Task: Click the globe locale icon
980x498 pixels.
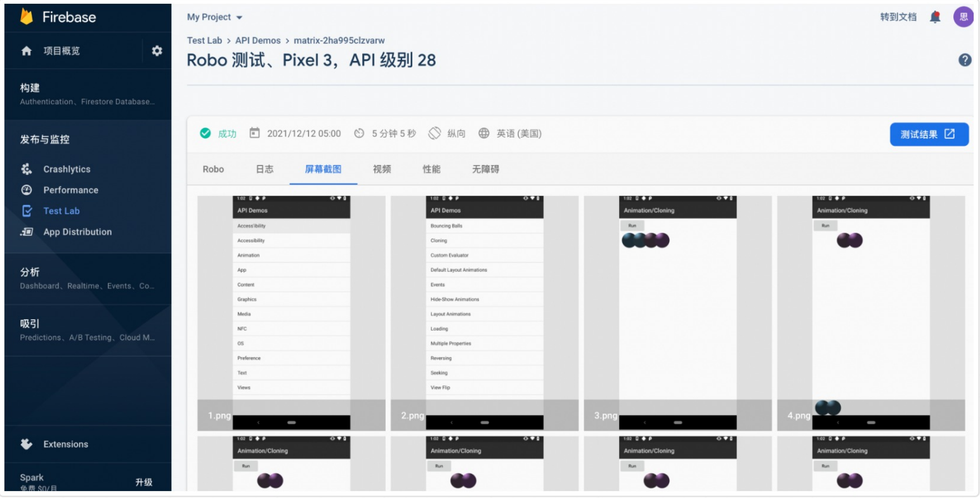Action: click(484, 133)
